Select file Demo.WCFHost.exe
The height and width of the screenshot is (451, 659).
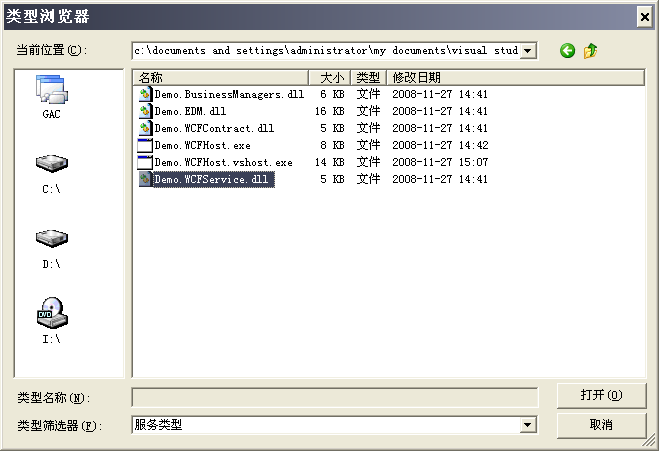(x=202, y=145)
